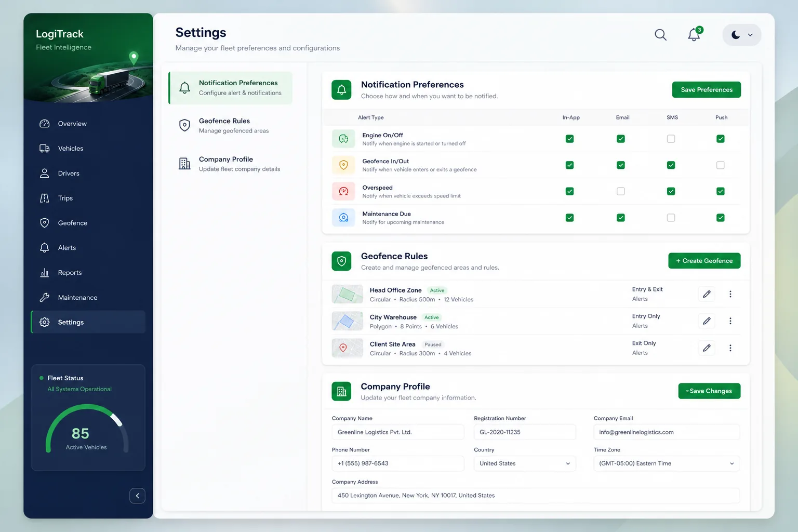798x532 pixels.
Task: Click the Head Office Zone map thumbnail
Action: (x=347, y=294)
